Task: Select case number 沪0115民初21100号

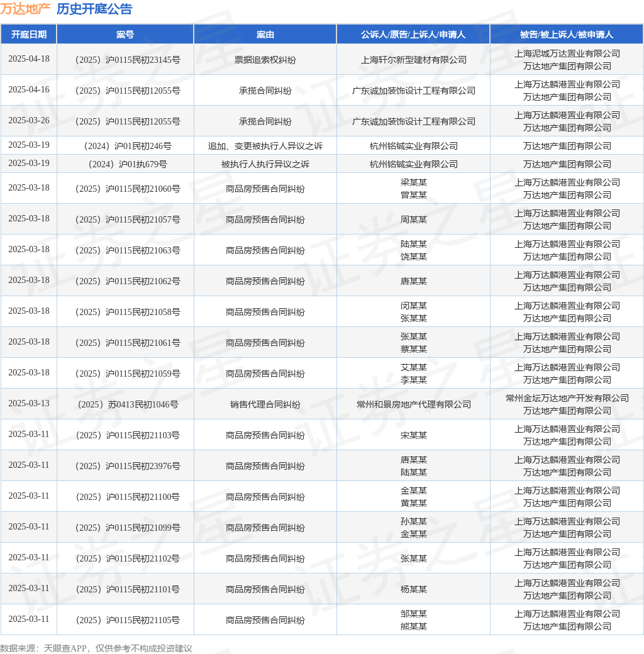Action: pos(128,497)
